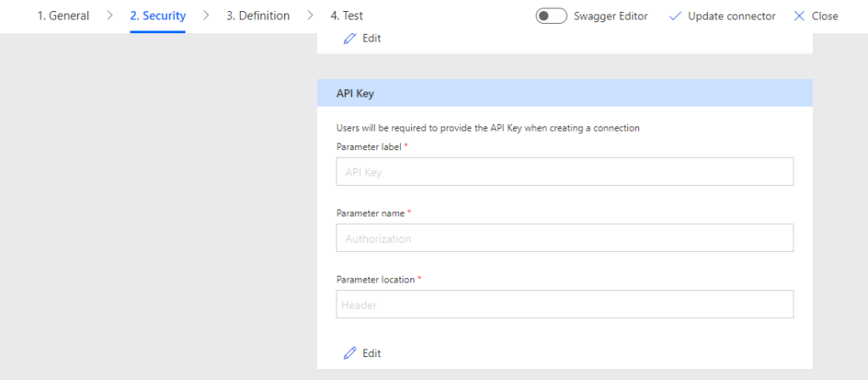
Task: Open the Parameter location Header dropdown
Action: [565, 305]
